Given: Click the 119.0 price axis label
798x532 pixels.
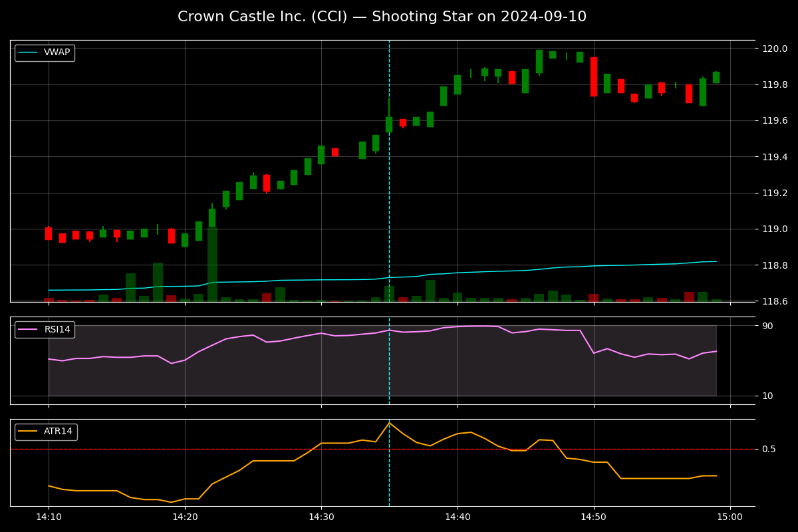Looking at the screenshot, I should click(774, 229).
